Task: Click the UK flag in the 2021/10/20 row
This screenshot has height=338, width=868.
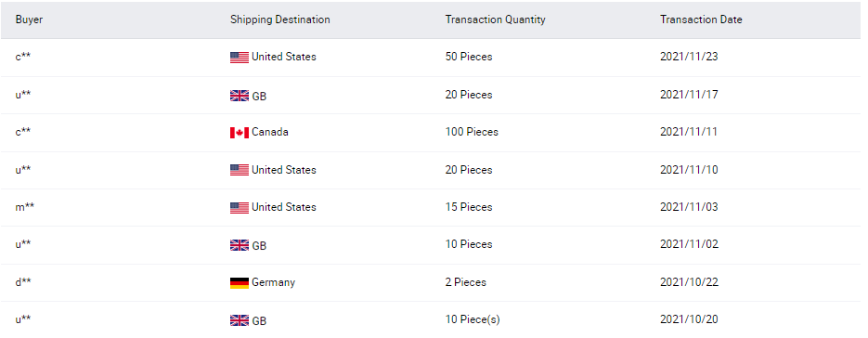Action: (x=240, y=320)
